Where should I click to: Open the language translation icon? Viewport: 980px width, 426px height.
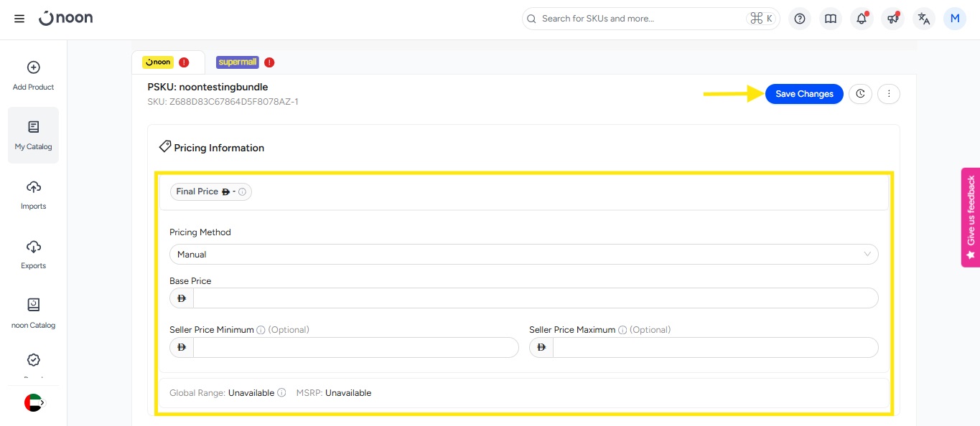click(924, 19)
